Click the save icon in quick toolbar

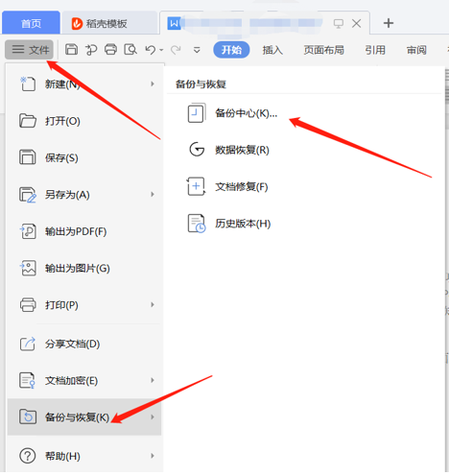[71, 50]
